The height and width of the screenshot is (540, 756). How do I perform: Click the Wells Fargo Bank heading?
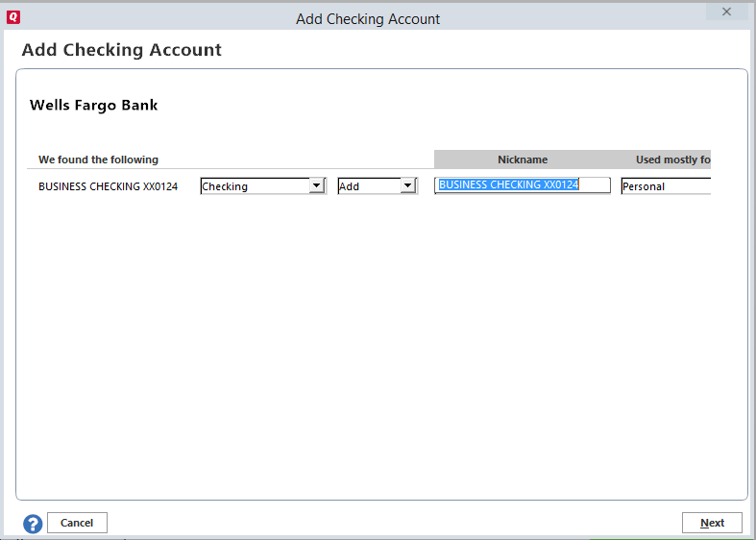pos(93,105)
